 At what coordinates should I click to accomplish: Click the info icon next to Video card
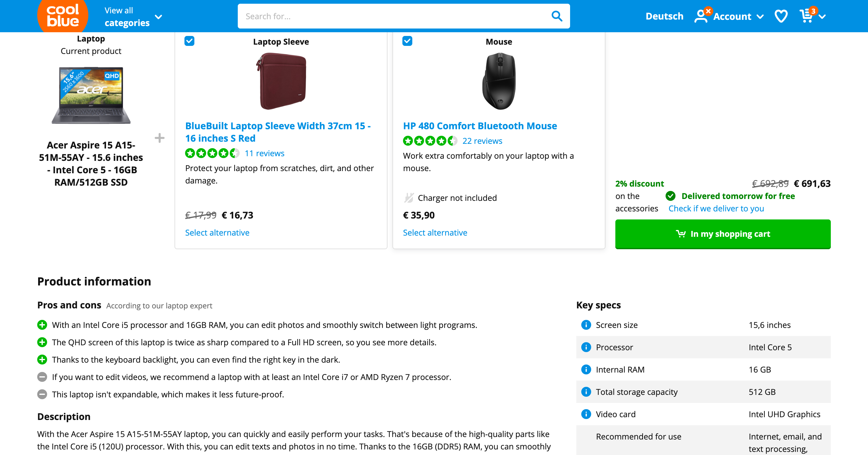(x=586, y=414)
